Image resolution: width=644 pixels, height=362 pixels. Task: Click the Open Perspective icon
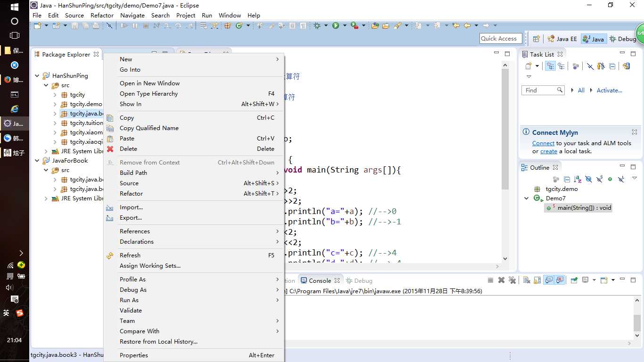coord(536,39)
